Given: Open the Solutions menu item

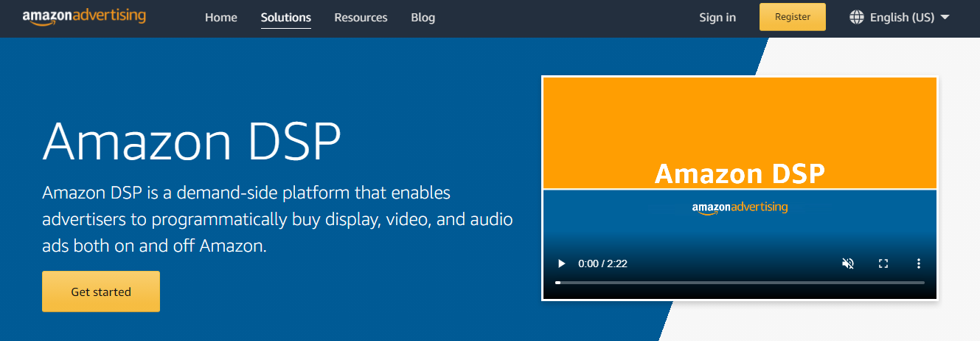Looking at the screenshot, I should [286, 18].
